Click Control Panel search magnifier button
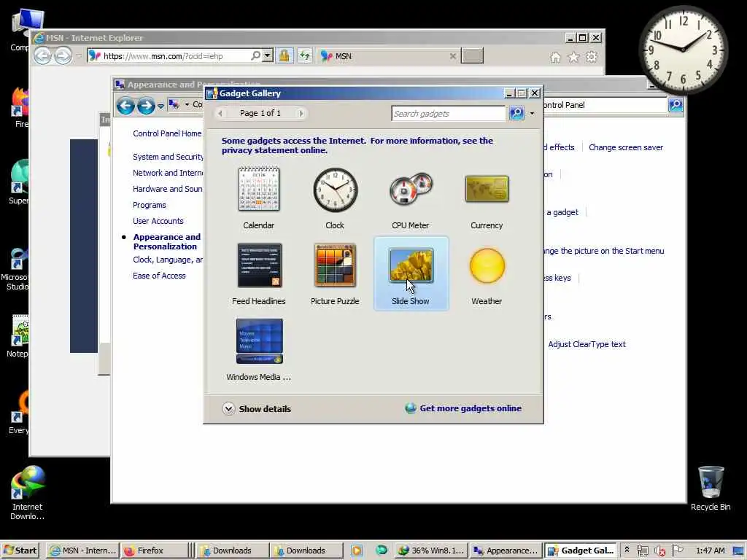Screen dimensions: 747x560 pyautogui.click(x=676, y=105)
